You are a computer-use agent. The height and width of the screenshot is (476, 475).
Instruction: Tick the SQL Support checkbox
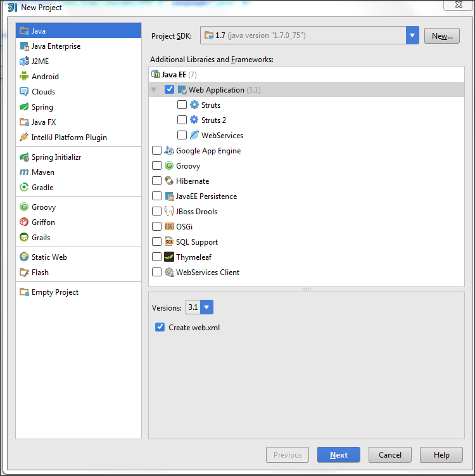[156, 241]
